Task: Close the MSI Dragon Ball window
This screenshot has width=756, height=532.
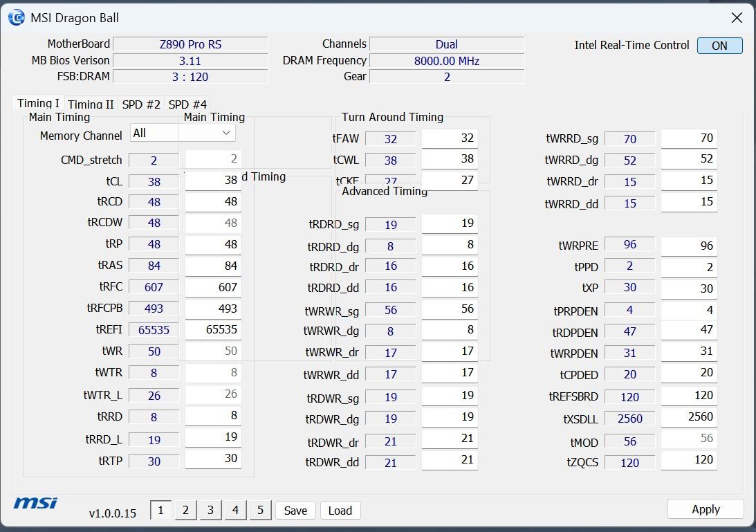Action: 737,18
